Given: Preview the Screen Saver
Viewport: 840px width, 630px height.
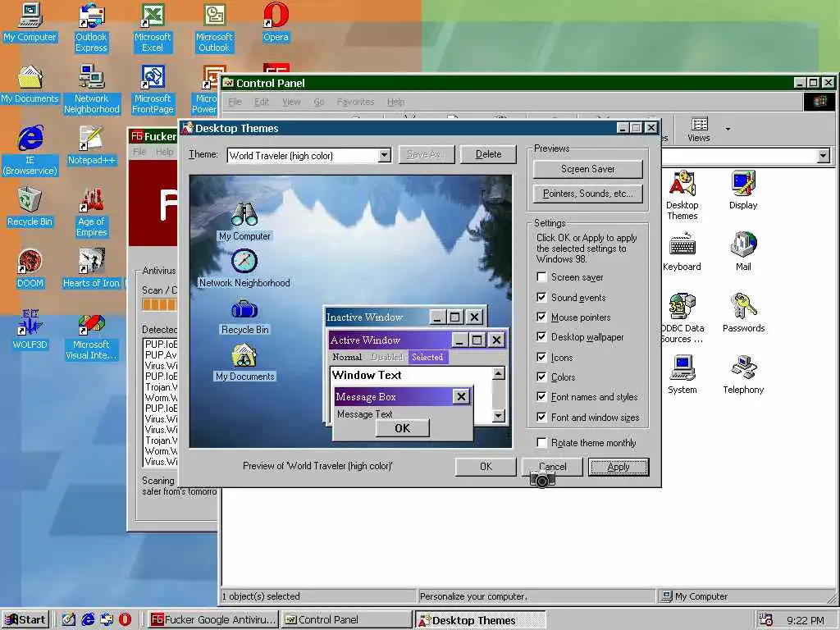Looking at the screenshot, I should [587, 169].
